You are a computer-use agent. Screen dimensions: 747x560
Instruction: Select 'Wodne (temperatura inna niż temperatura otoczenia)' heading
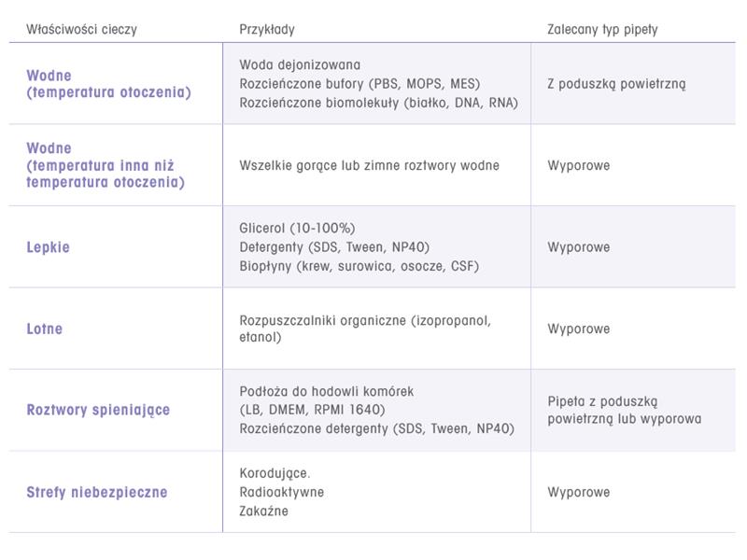pyautogui.click(x=106, y=165)
